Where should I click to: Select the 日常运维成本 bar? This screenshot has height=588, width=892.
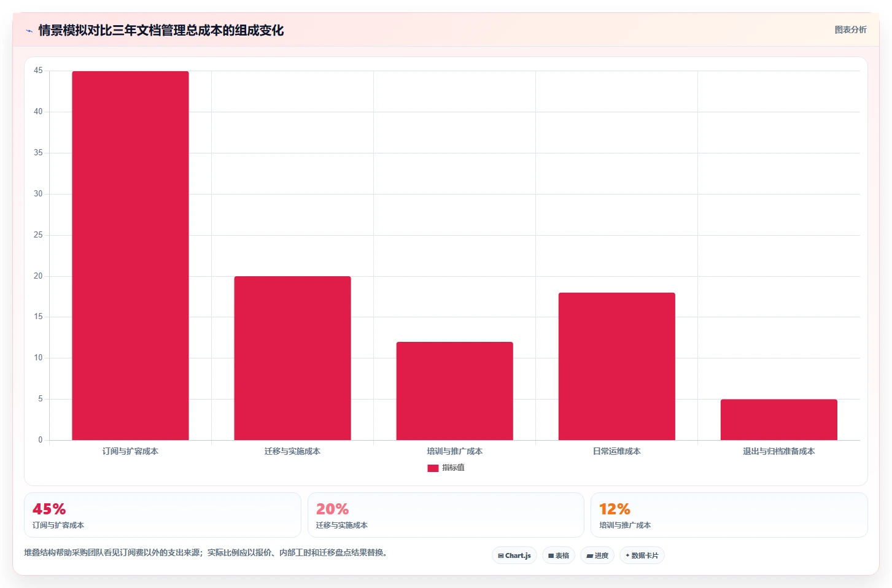coord(616,366)
